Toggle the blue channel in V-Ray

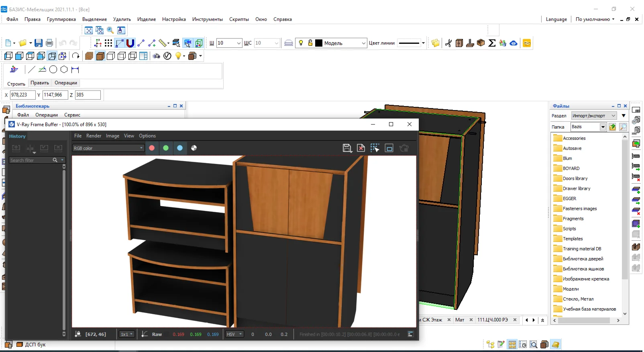tap(180, 148)
